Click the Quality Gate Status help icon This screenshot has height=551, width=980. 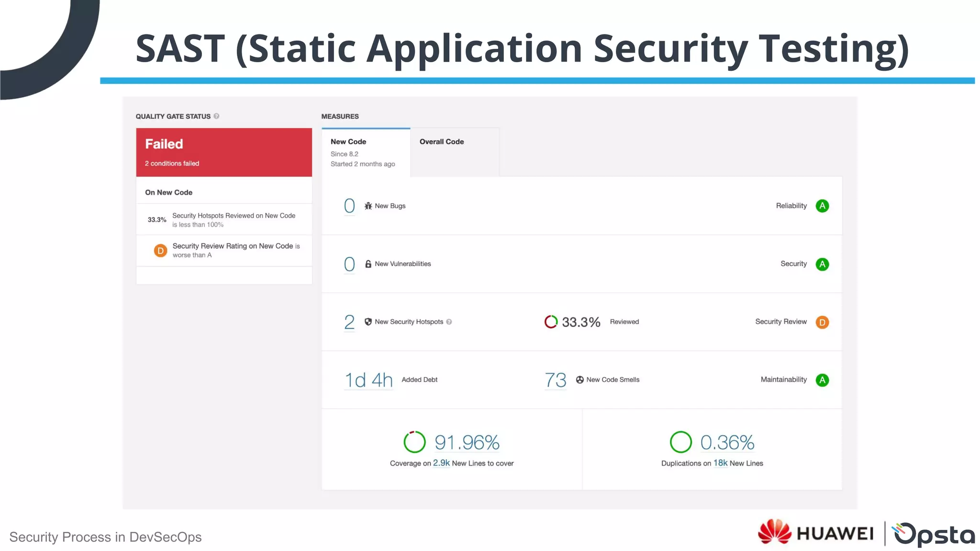tap(216, 116)
